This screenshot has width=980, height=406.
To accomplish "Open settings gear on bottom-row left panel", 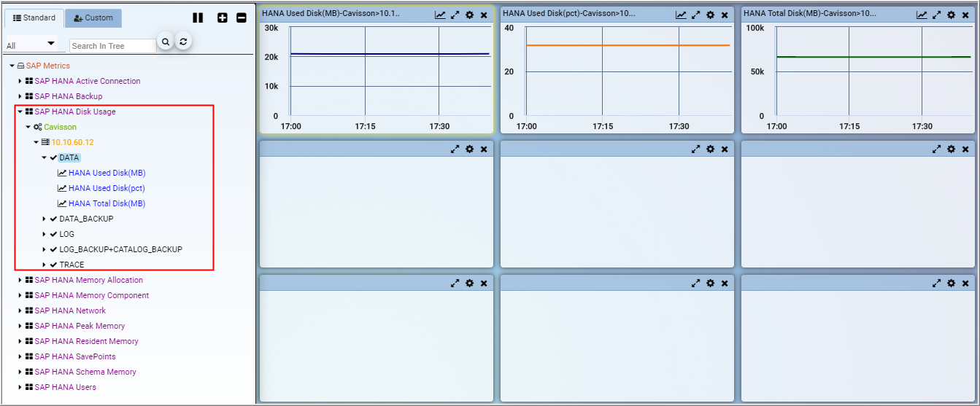I will (470, 283).
